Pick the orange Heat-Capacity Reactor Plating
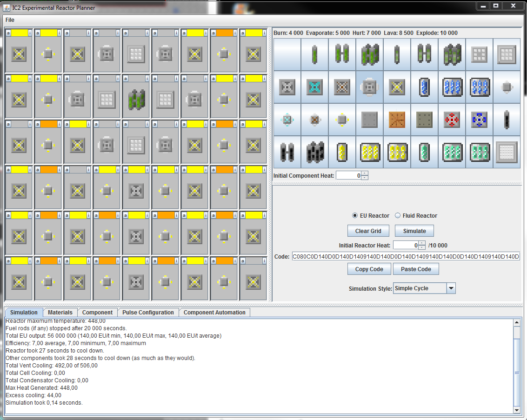 (x=397, y=120)
